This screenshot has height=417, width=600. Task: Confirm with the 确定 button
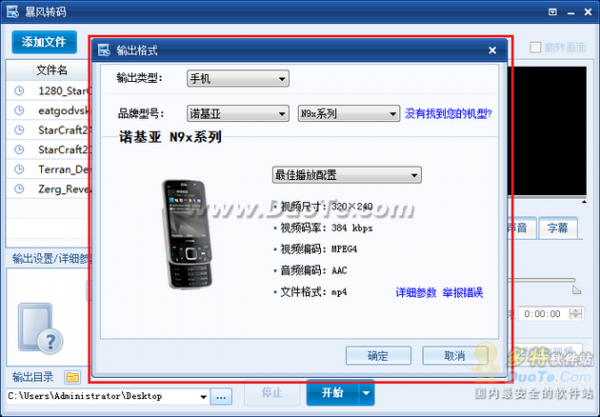378,356
